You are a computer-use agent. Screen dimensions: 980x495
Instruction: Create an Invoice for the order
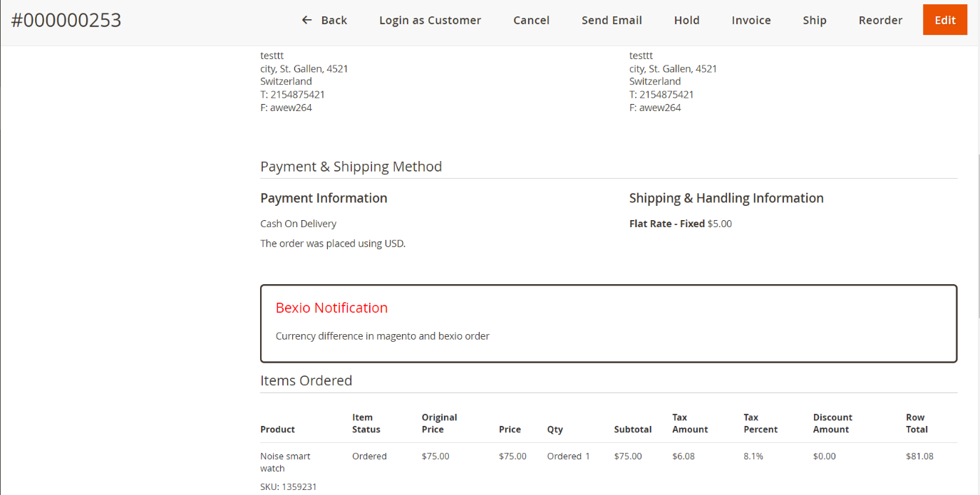coord(751,20)
